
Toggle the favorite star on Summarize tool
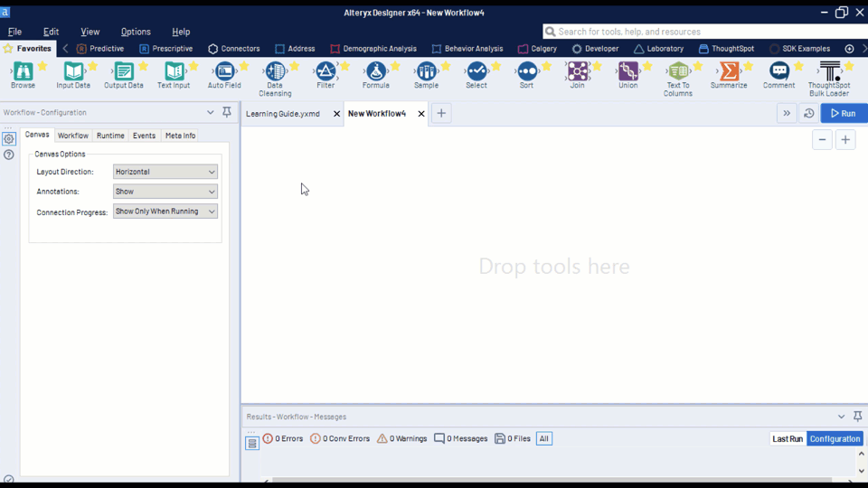point(749,67)
